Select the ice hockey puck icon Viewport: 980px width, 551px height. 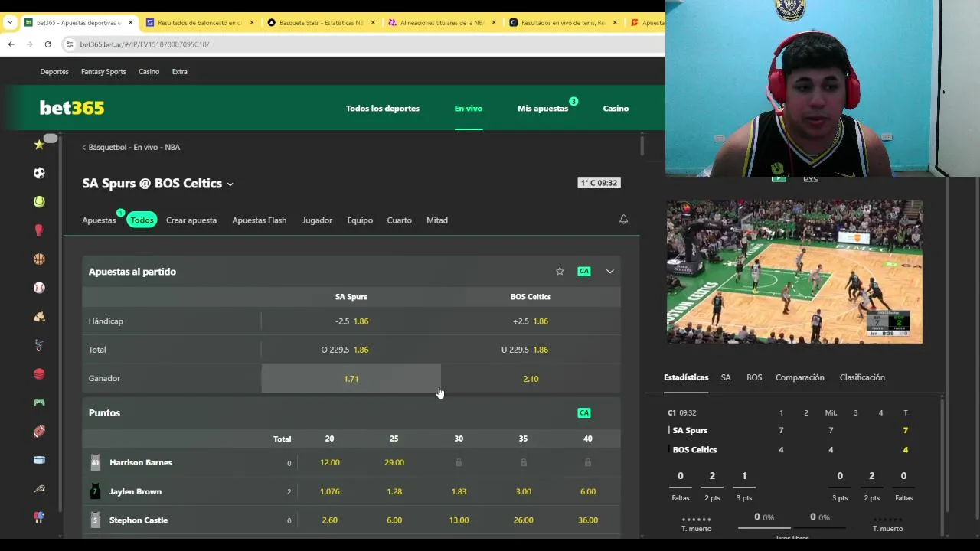pos(39,460)
